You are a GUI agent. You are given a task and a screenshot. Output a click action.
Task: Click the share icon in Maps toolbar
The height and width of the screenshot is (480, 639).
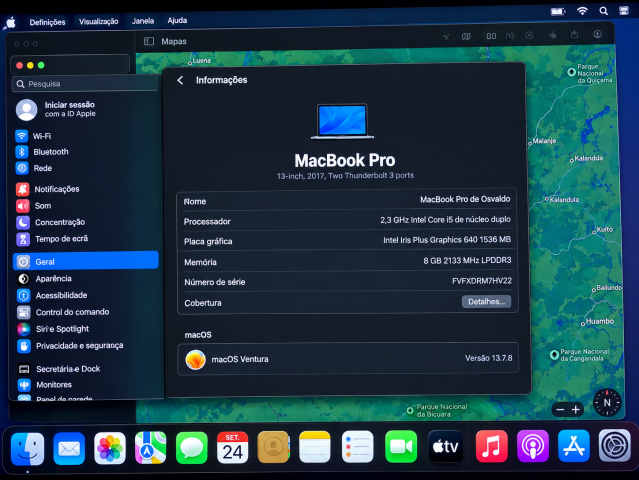574,35
